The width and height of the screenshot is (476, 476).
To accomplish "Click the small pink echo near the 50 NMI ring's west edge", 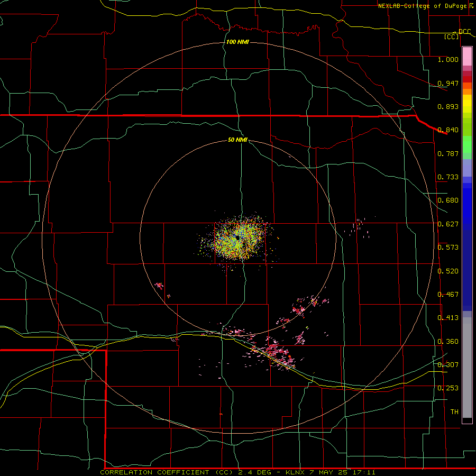I will 159,286.
